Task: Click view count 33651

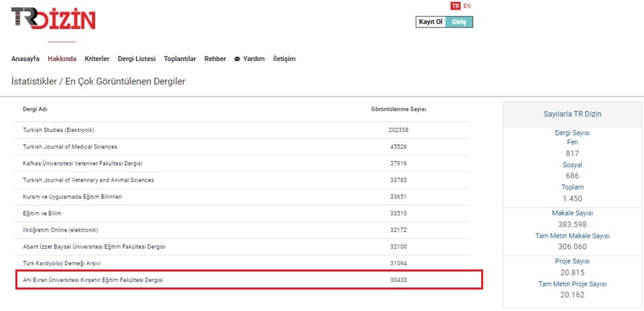Action: [398, 197]
